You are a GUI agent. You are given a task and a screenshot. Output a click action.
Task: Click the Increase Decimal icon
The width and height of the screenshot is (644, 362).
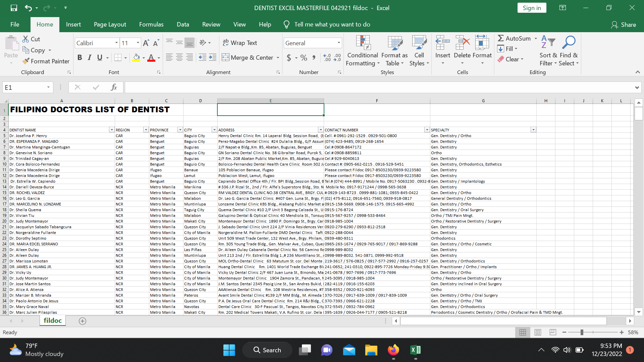coord(327,58)
